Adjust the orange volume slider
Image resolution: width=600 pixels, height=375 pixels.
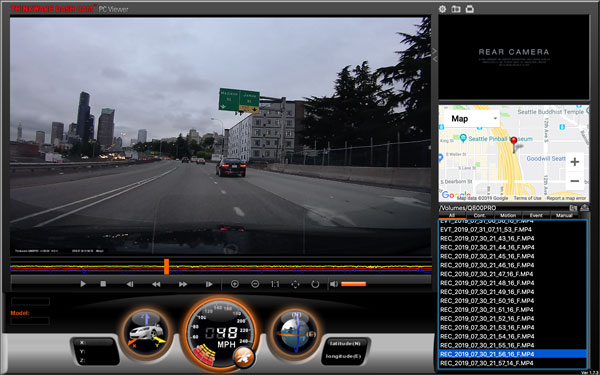tap(353, 284)
